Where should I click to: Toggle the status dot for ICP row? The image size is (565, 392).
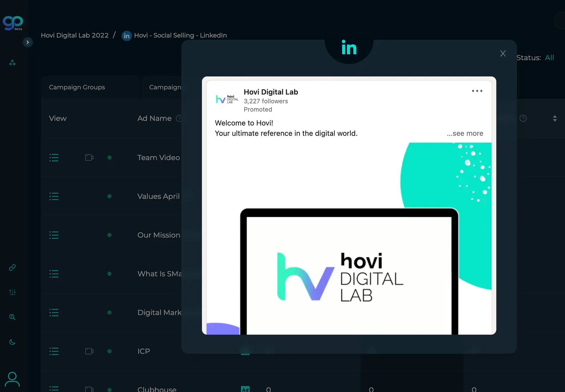[x=109, y=351]
